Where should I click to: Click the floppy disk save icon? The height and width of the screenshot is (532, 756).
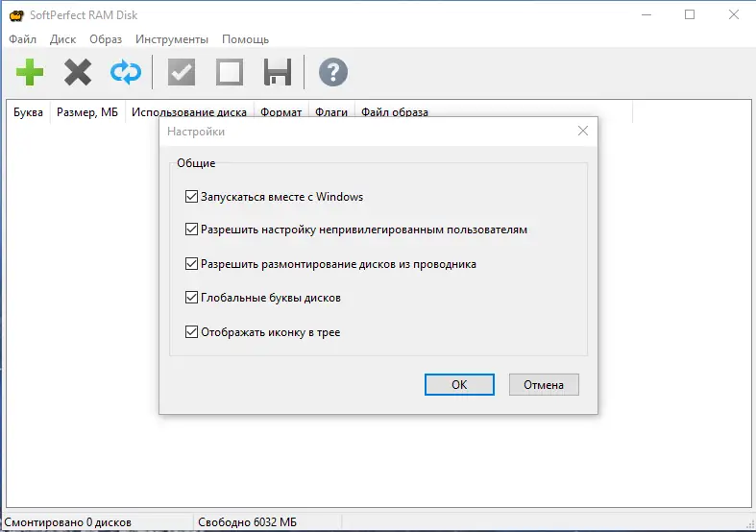[x=278, y=72]
